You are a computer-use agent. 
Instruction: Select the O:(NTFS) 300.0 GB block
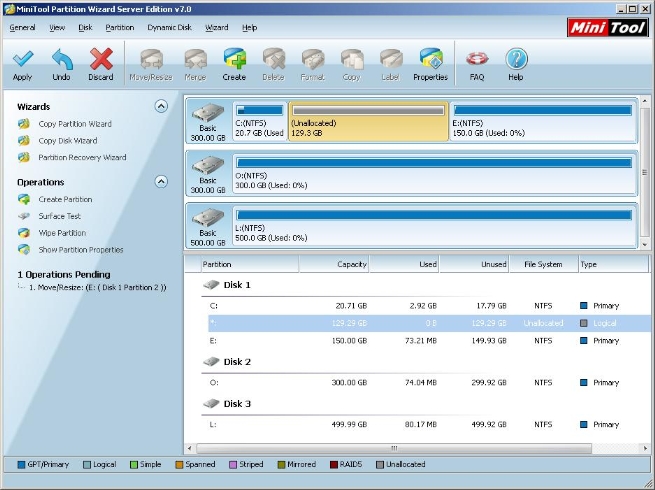point(434,173)
